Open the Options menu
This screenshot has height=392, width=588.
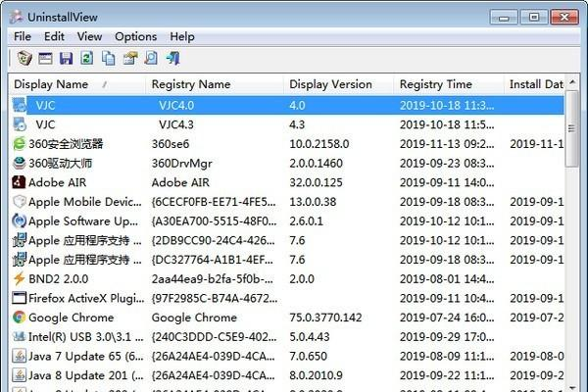pyautogui.click(x=136, y=37)
